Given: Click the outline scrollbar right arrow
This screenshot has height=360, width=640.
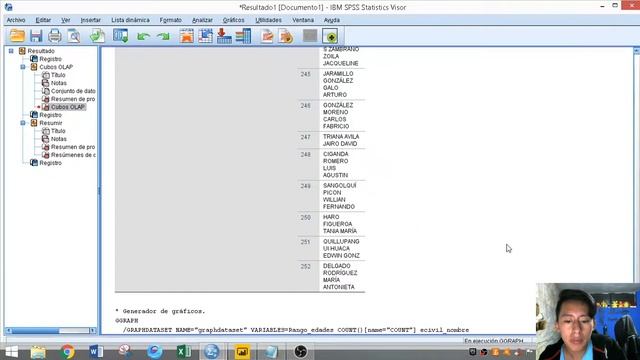Looking at the screenshot, I should (93, 331).
